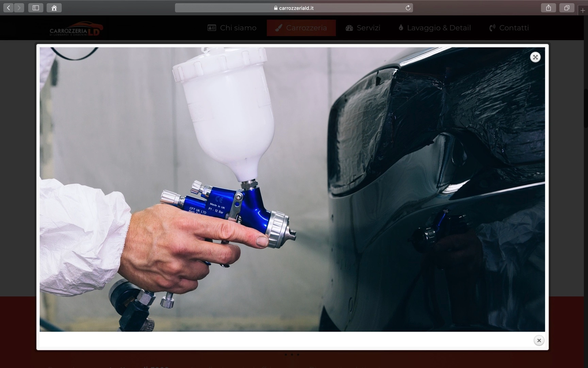588x368 pixels.
Task: Click the browser forward arrow
Action: pos(19,8)
